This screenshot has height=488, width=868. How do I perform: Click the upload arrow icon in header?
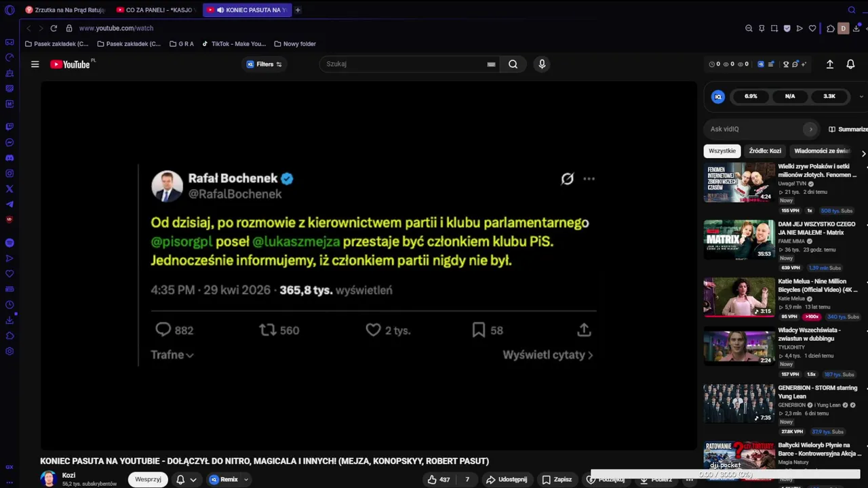(829, 64)
